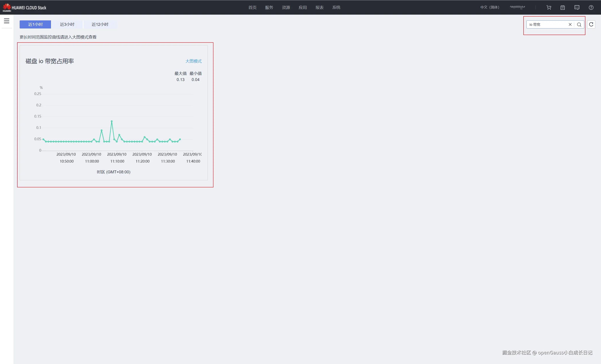Open the user account dropdown
Image resolution: width=601 pixels, height=364 pixels.
click(517, 7)
